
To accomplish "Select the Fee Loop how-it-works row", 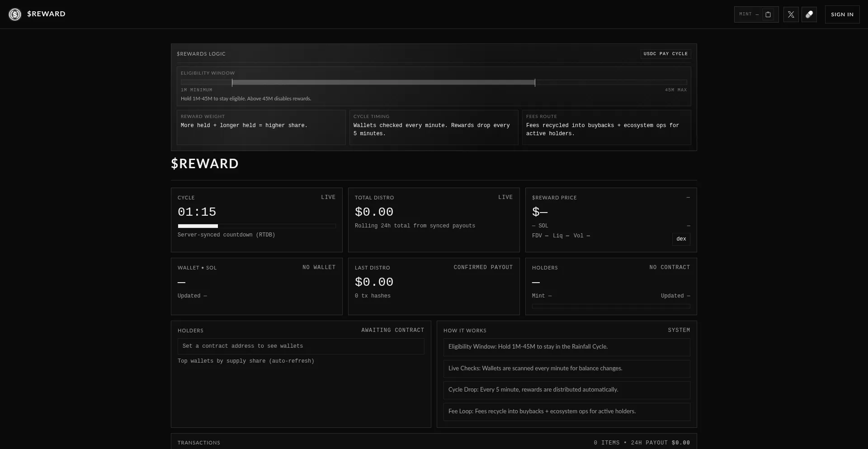I will [566, 411].
